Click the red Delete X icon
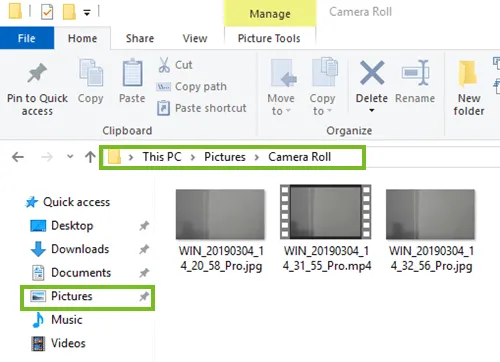 click(372, 72)
